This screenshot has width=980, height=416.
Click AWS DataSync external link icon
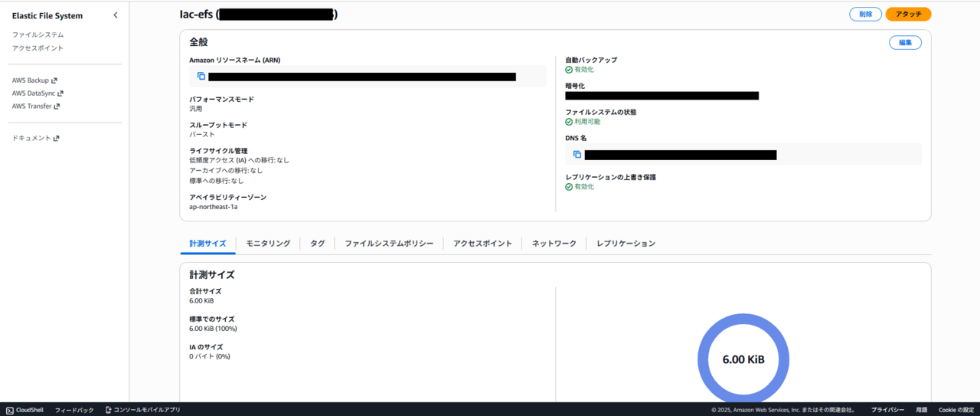60,93
